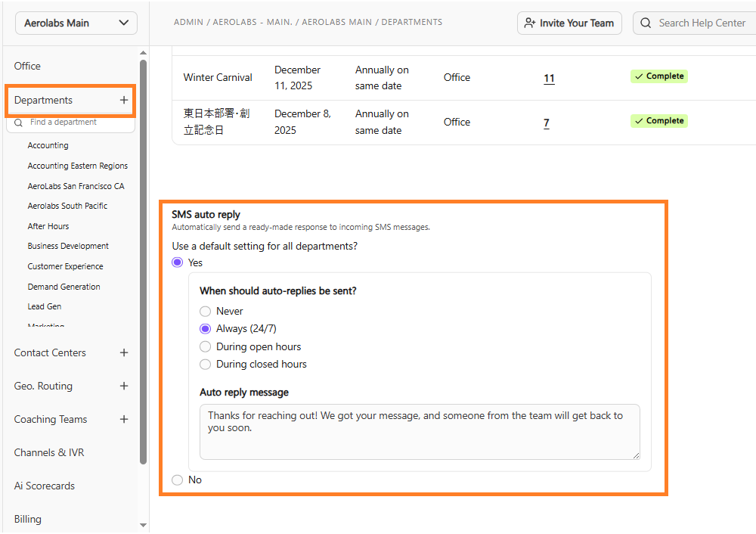Open Contact Centers in the sidebar
The height and width of the screenshot is (534, 756).
[50, 353]
